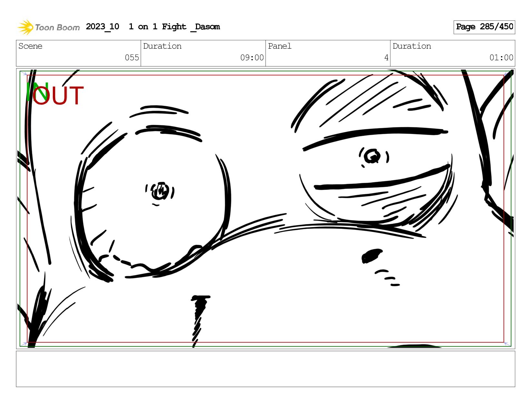Click the green 'IN' camera label
Screen dimensions: 532x411
click(x=37, y=91)
